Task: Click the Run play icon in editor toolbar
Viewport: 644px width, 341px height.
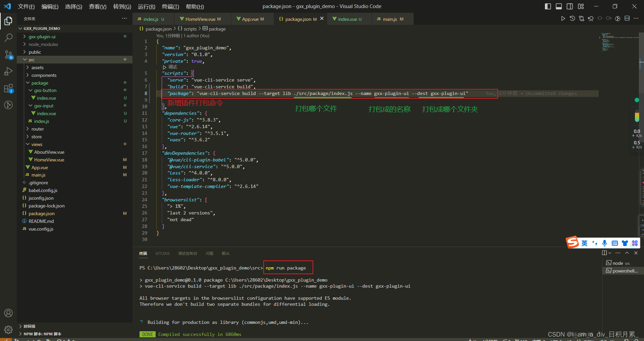Action: tap(563, 18)
